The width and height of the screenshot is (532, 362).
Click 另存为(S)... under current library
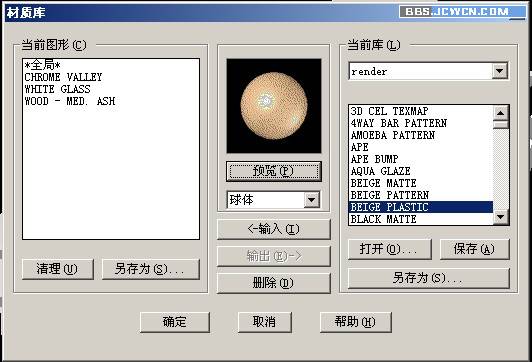(x=429, y=278)
